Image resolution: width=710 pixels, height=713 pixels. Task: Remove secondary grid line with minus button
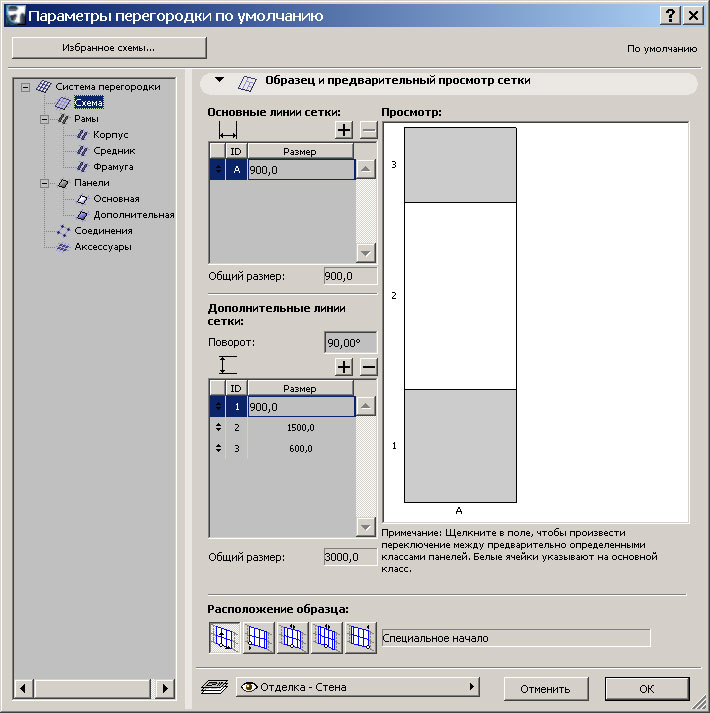point(368,367)
